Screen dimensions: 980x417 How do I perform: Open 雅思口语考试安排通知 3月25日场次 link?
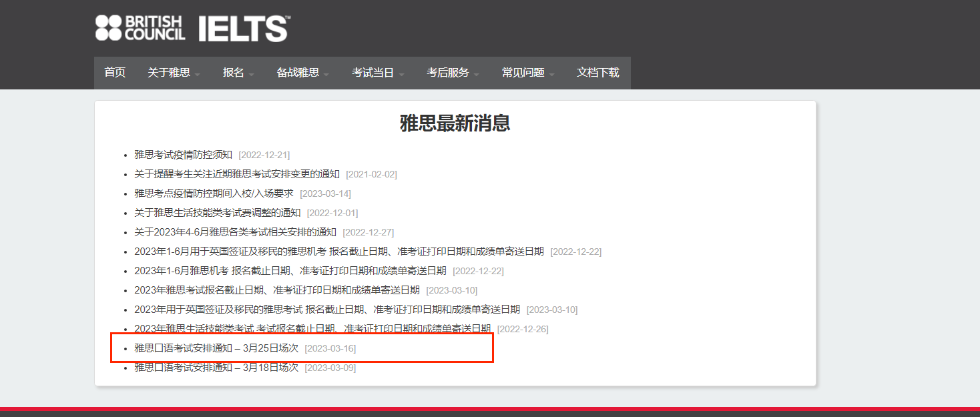[216, 348]
